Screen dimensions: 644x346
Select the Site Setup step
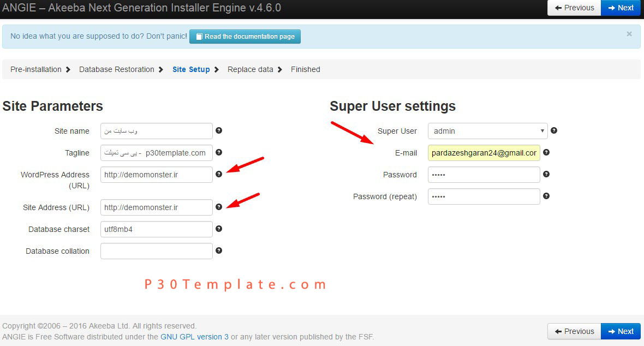pos(191,69)
